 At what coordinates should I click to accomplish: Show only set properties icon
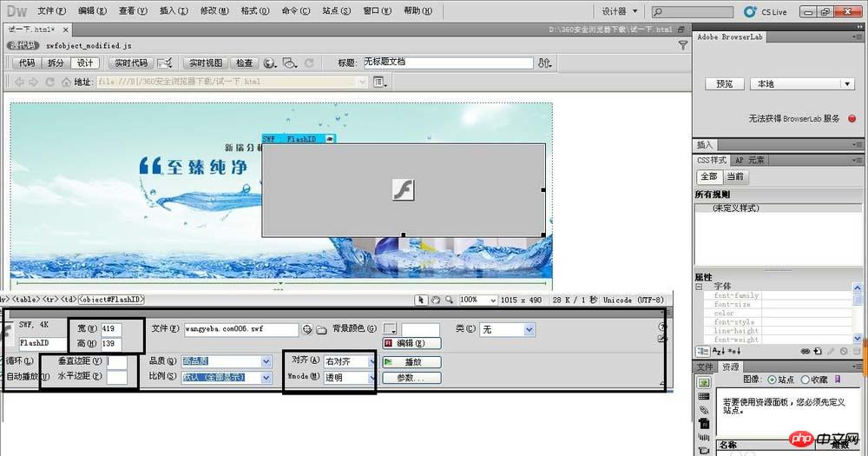(x=734, y=351)
